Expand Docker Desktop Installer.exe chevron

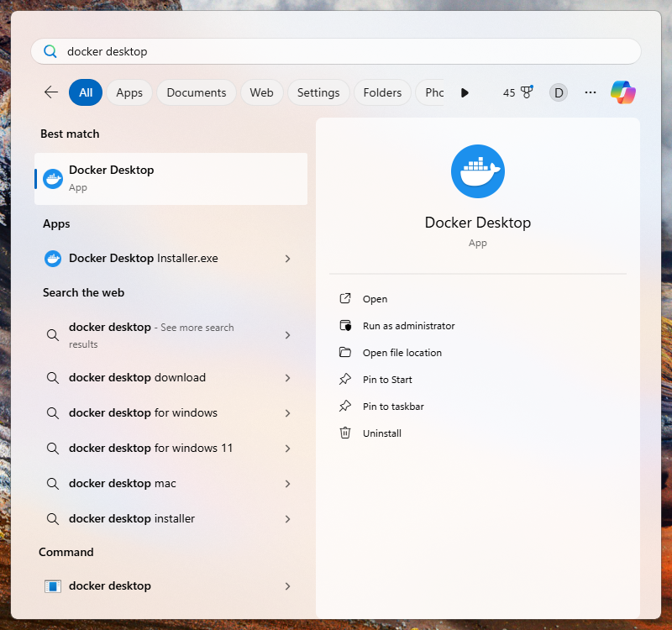287,259
